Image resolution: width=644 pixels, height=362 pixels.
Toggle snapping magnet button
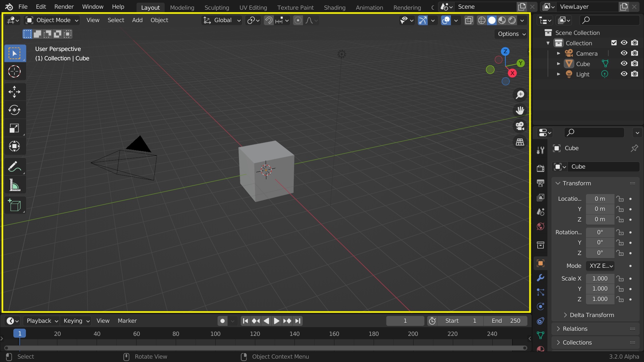(269, 20)
